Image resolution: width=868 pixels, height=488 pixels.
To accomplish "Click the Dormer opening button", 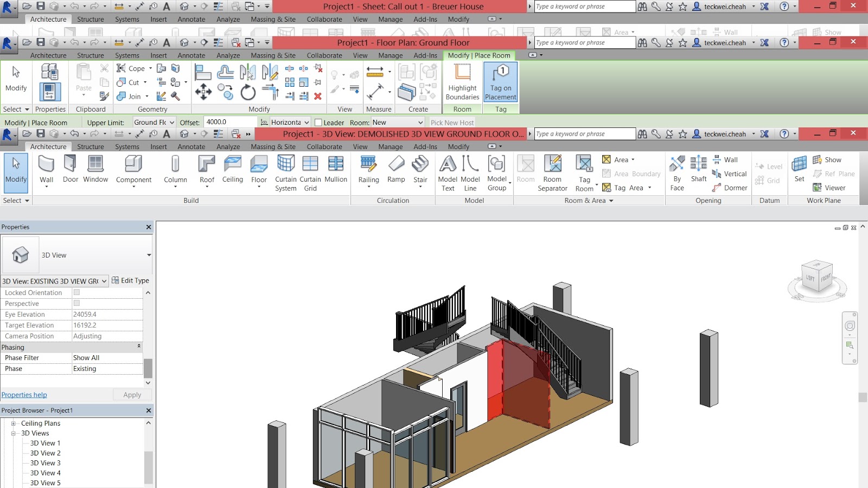I will 730,188.
